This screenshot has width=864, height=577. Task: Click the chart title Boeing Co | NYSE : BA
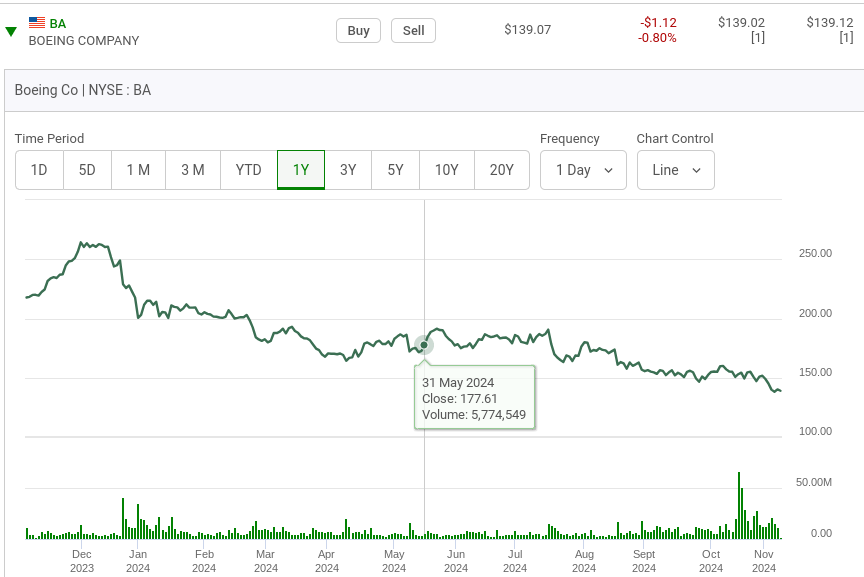click(x=83, y=90)
